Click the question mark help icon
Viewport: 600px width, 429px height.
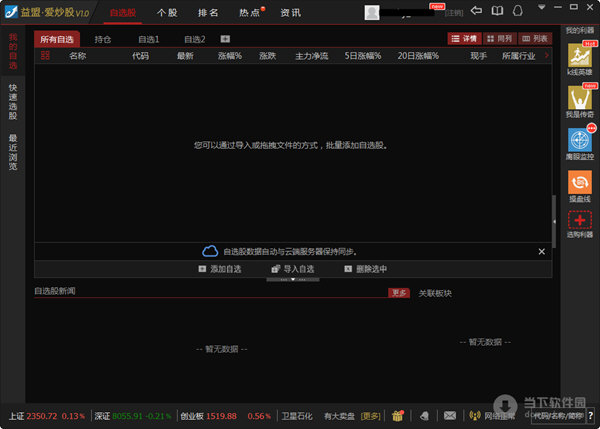[590, 416]
